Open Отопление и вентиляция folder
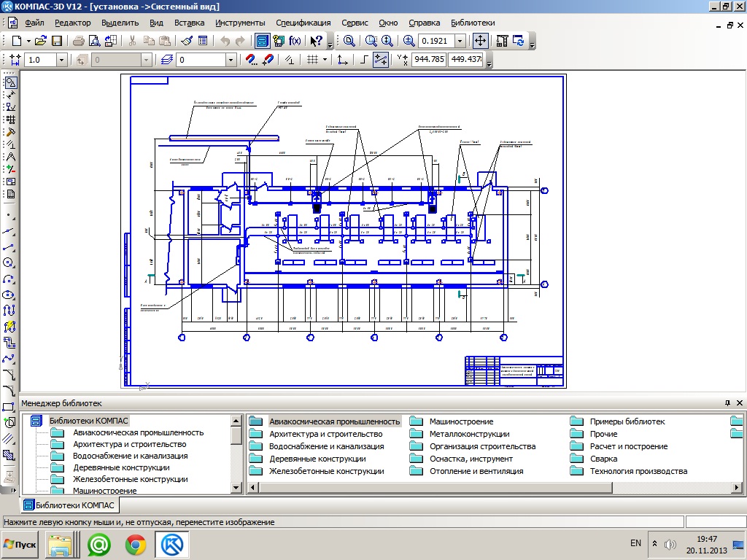Image resolution: width=747 pixels, height=560 pixels. (476, 471)
